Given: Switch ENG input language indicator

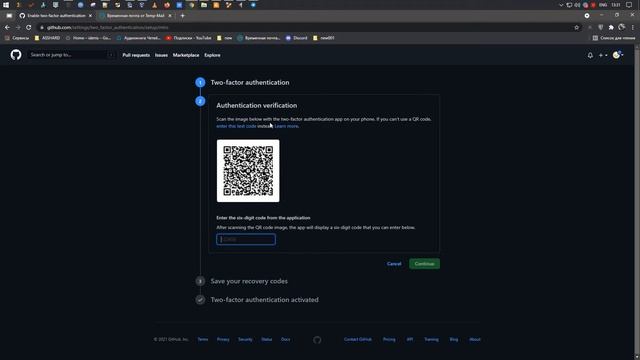Looking at the screenshot, I should (x=603, y=5).
